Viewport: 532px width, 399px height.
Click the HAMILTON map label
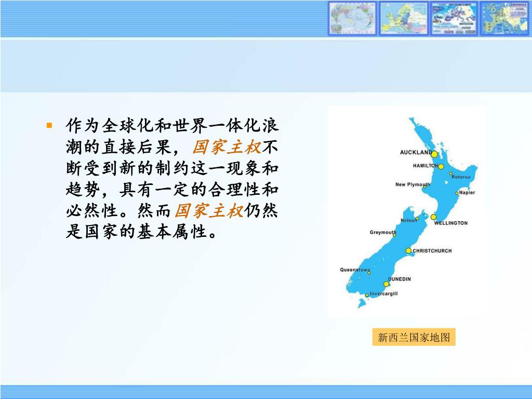pos(425,166)
